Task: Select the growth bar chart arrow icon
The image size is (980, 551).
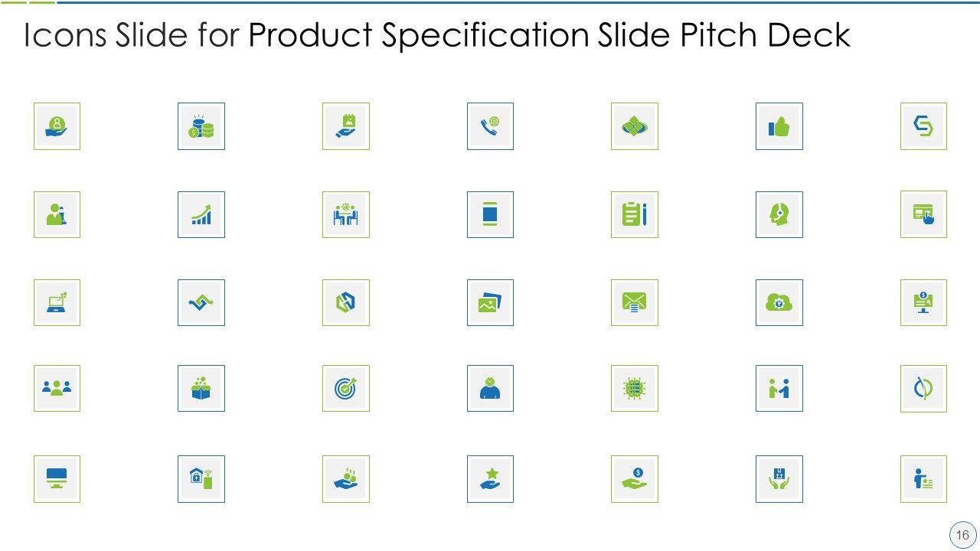Action: [201, 214]
